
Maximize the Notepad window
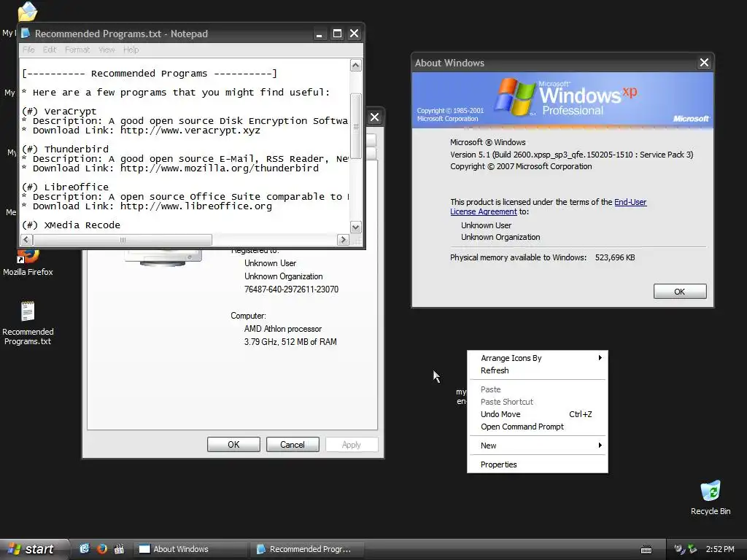click(337, 34)
